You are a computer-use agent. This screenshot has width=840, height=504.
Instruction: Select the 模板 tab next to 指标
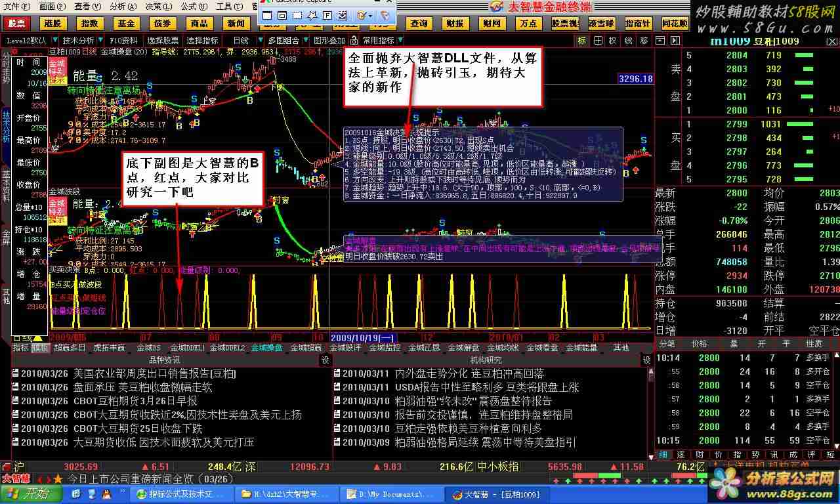point(40,348)
